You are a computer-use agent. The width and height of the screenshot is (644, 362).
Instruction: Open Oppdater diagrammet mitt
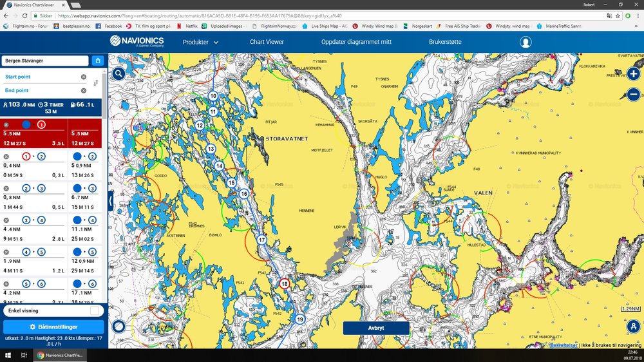pos(356,42)
